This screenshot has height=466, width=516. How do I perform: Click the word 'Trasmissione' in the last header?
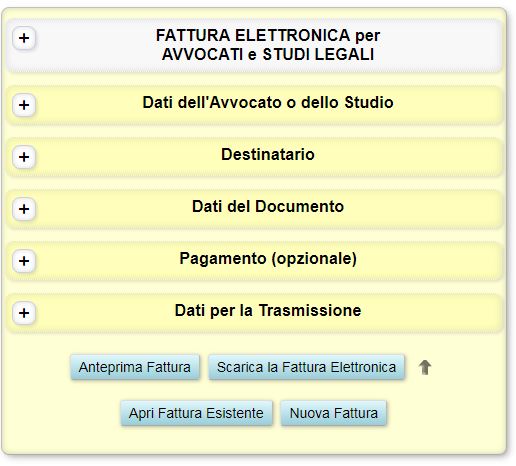(310, 311)
